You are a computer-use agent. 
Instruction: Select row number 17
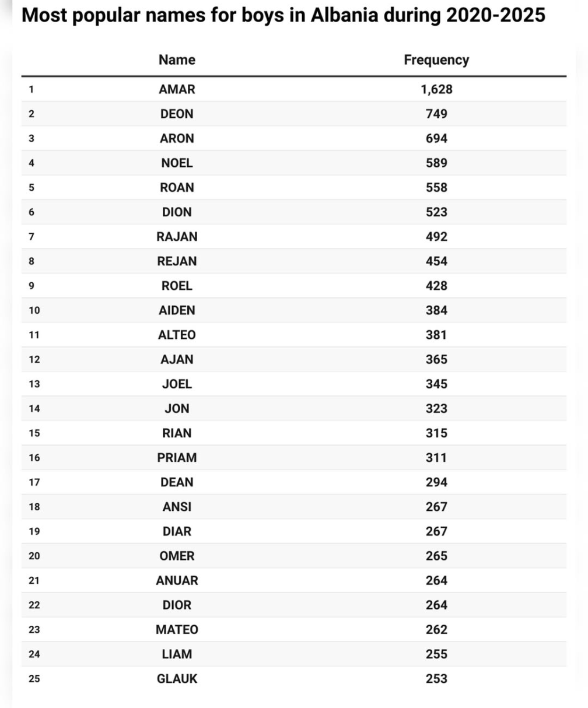tap(34, 482)
